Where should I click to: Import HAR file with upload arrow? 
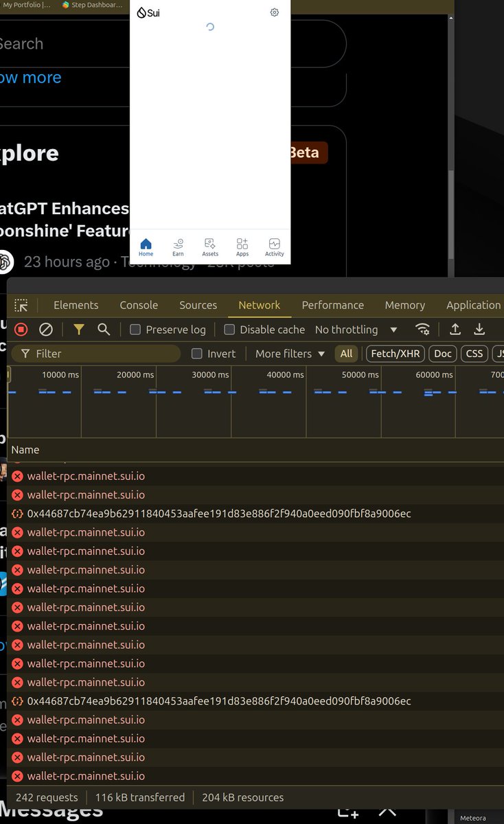[x=455, y=330]
